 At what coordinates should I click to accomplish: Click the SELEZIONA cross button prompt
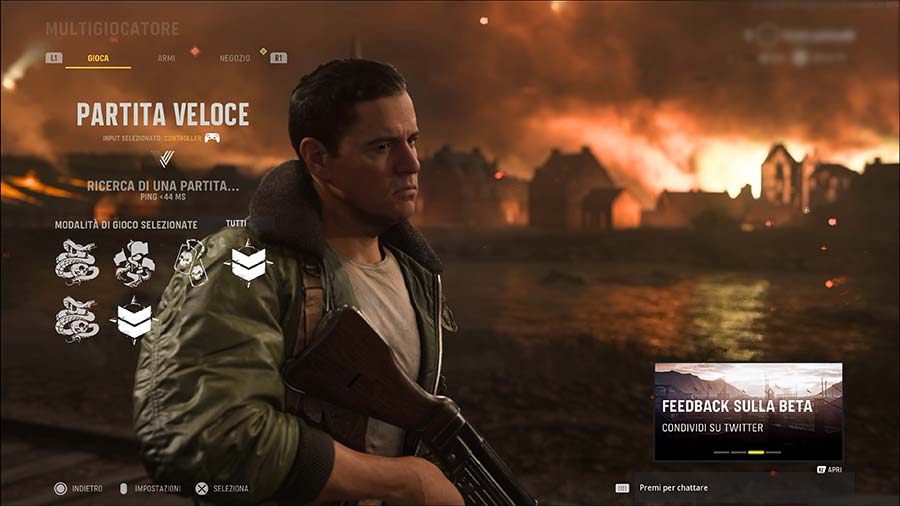tap(222, 488)
